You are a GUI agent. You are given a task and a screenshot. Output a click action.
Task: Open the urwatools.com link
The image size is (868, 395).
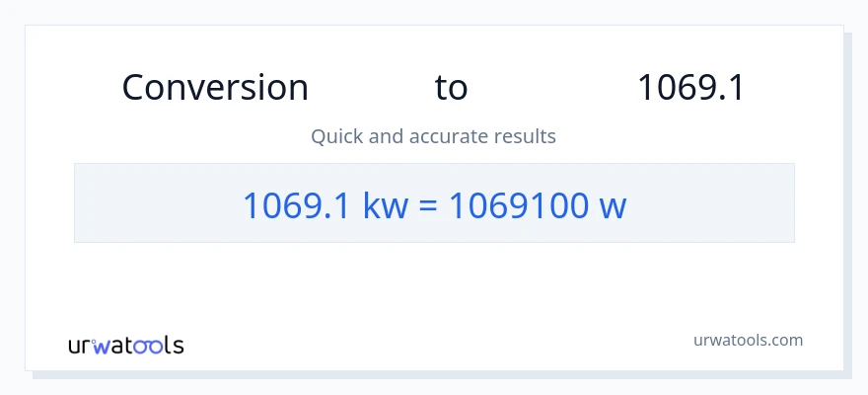coord(749,340)
